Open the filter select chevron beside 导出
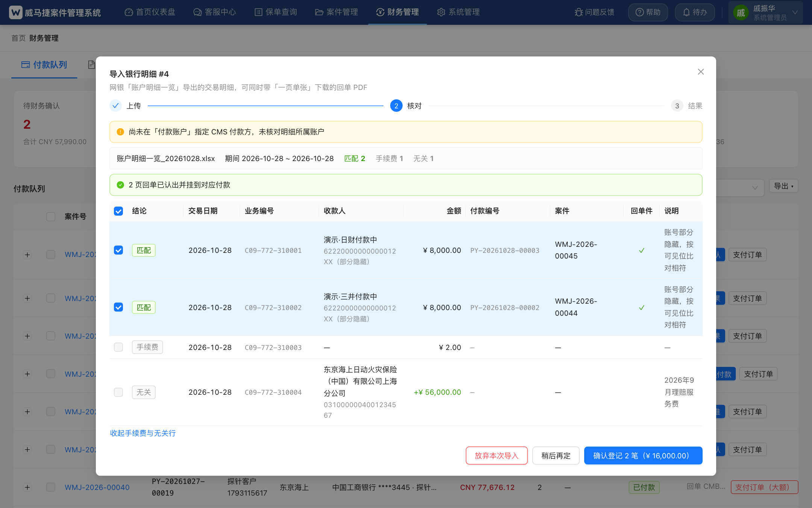This screenshot has width=812, height=508. (755, 188)
